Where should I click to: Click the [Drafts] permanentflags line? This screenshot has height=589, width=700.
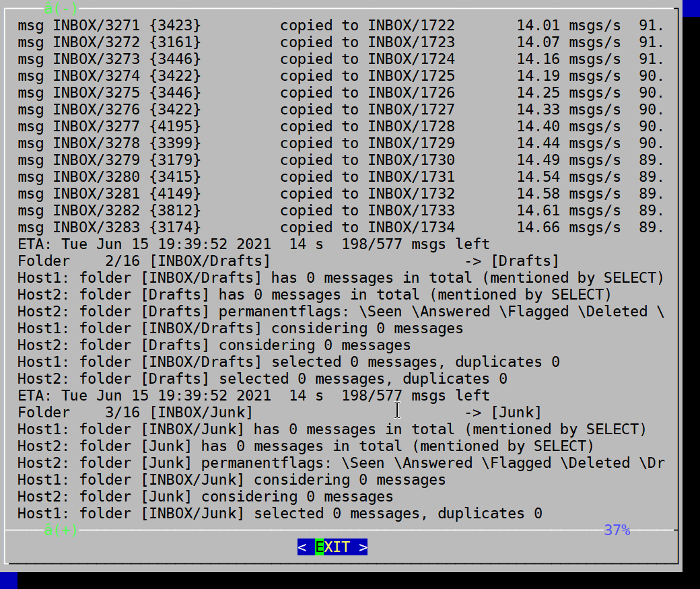point(341,311)
